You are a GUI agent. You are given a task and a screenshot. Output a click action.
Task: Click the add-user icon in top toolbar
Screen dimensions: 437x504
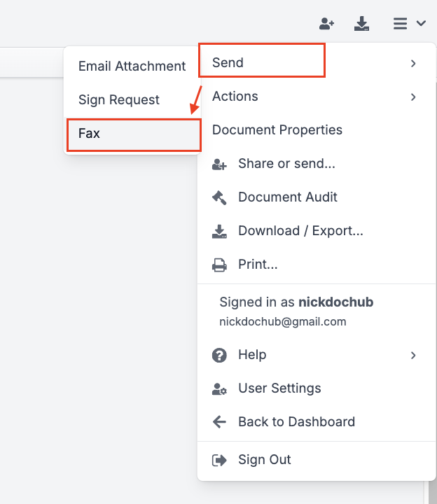tap(327, 24)
